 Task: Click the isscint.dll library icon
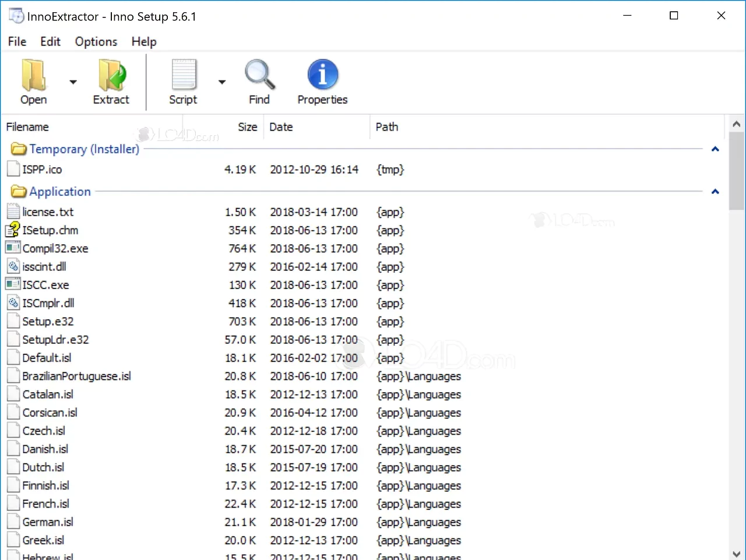(13, 266)
